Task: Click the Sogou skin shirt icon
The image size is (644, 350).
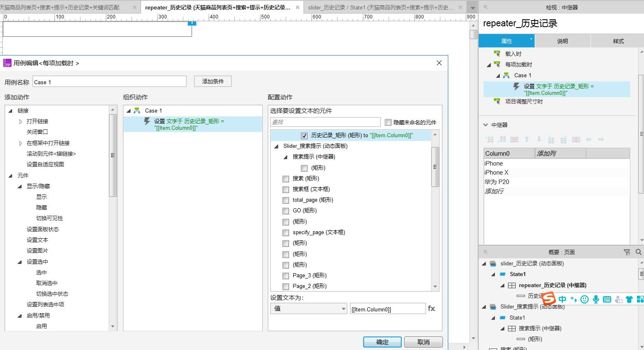Action: (x=629, y=299)
